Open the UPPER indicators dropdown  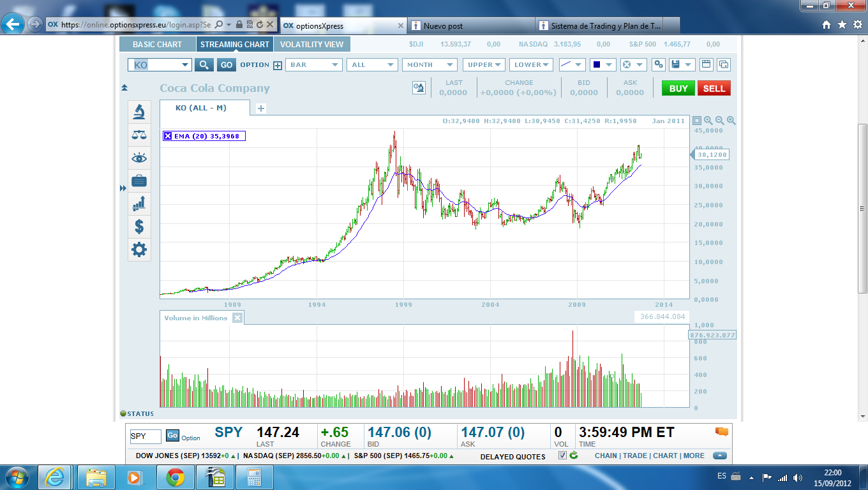point(483,64)
